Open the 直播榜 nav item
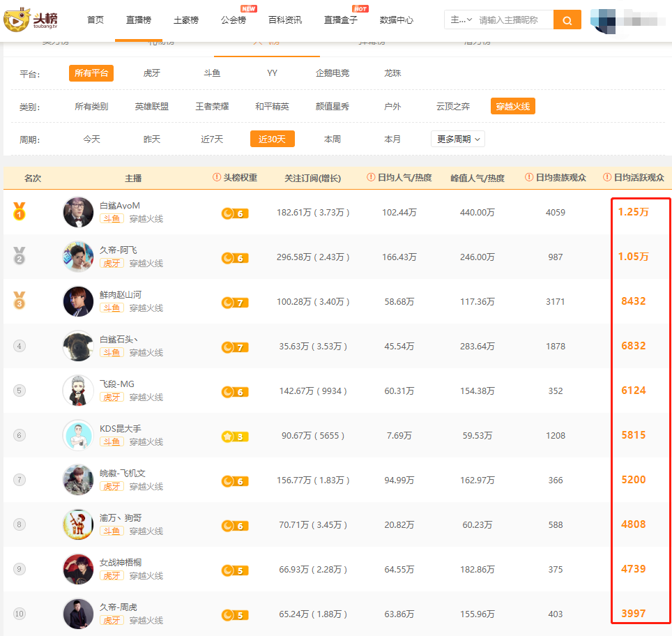 pyautogui.click(x=139, y=20)
